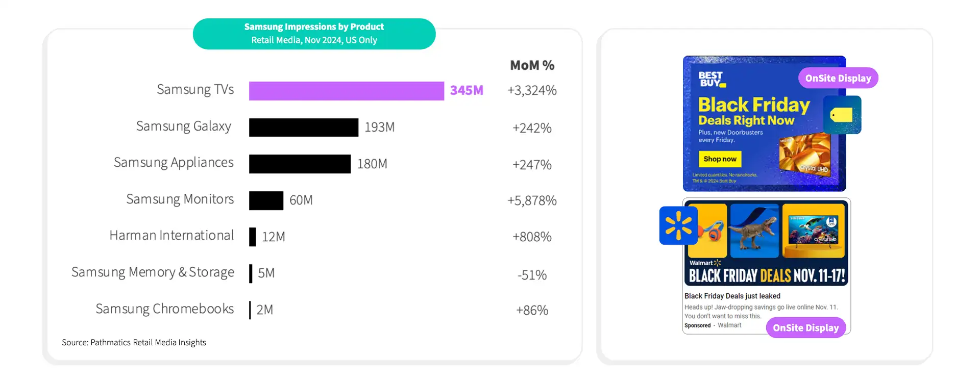This screenshot has height=382, width=980.
Task: Click the Samsung Monitors +5,878% value
Action: (x=532, y=200)
